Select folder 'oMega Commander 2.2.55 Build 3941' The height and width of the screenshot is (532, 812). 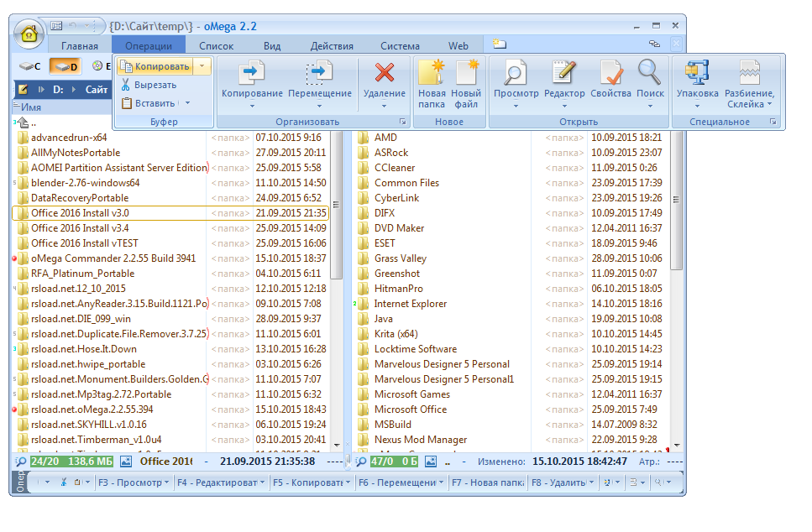[170, 258]
